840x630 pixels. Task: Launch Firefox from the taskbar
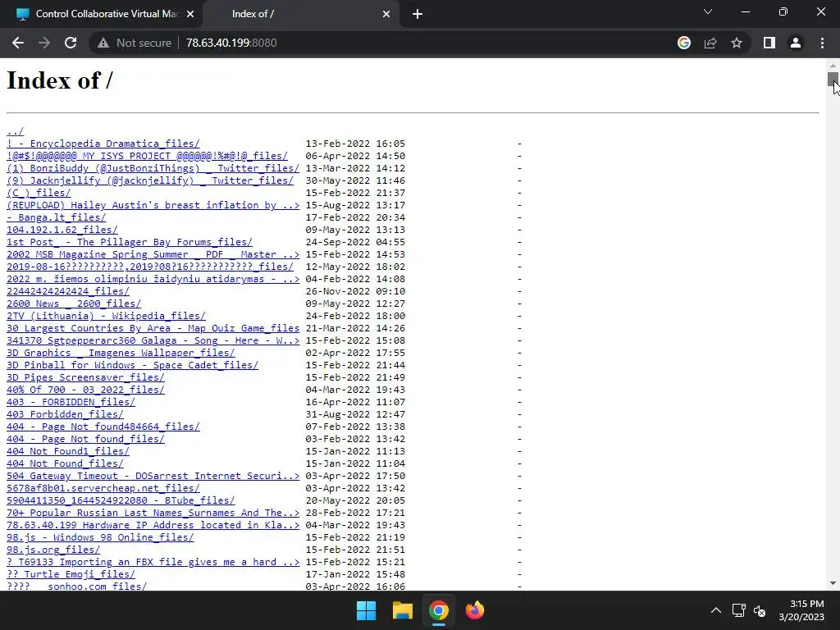pyautogui.click(x=475, y=610)
